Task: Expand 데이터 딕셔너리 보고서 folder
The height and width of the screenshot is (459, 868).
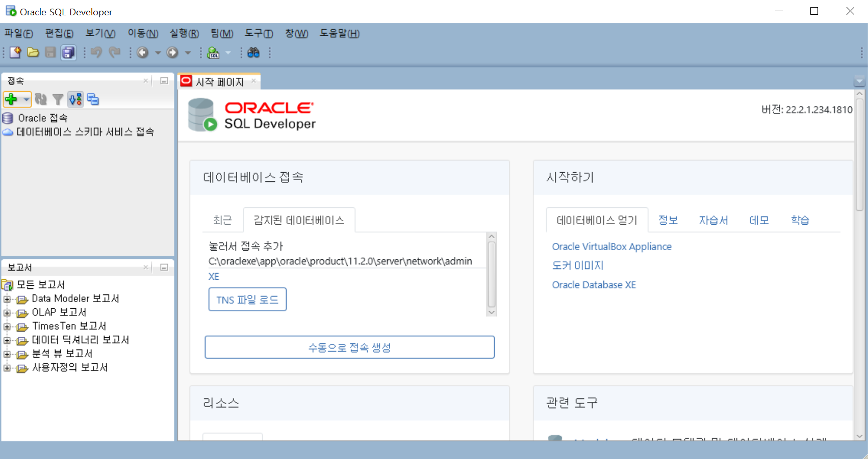Action: coord(7,340)
